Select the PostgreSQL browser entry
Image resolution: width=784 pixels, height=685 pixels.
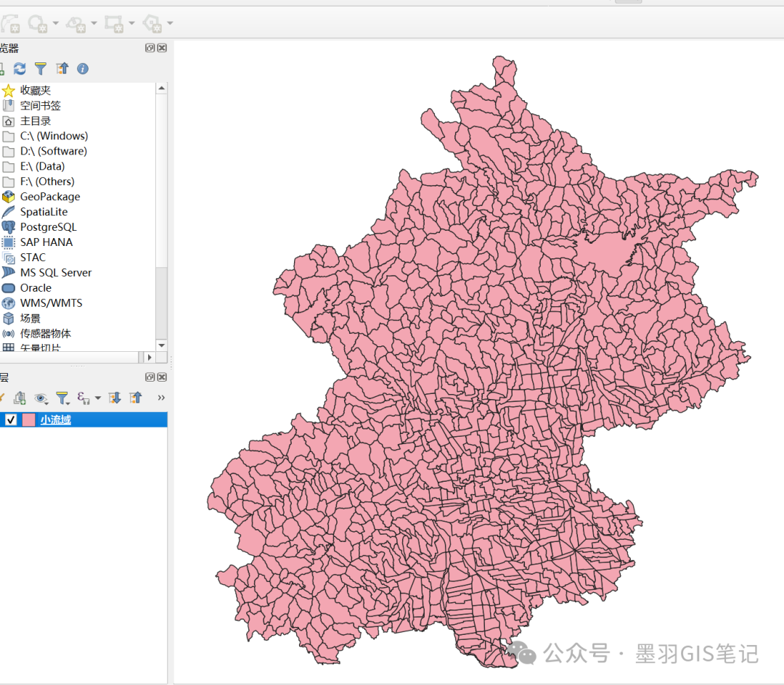pos(48,227)
